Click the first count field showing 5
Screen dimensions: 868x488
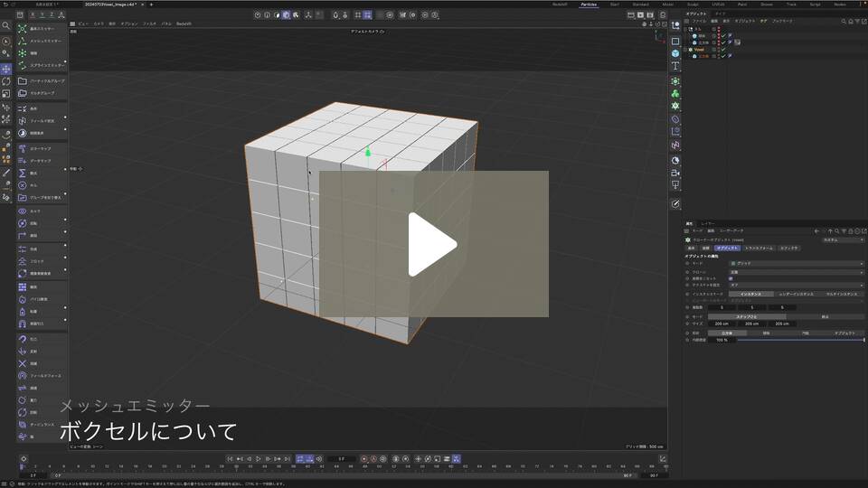[722, 307]
